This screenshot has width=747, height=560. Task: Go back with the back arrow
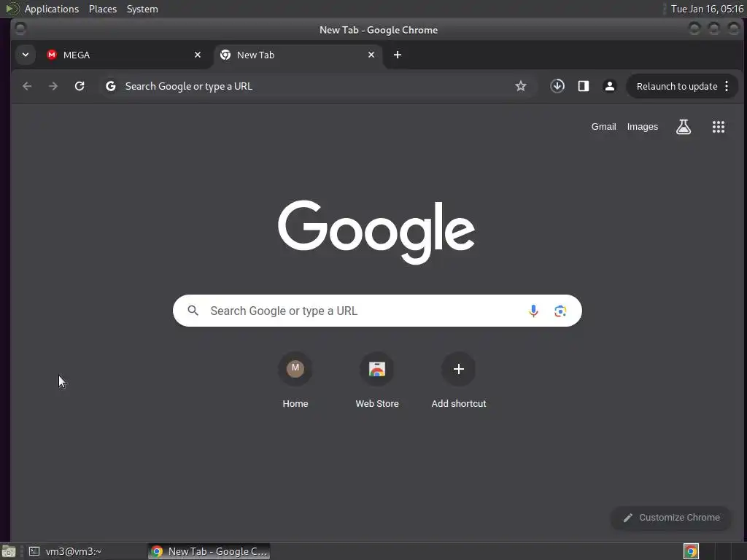click(27, 86)
